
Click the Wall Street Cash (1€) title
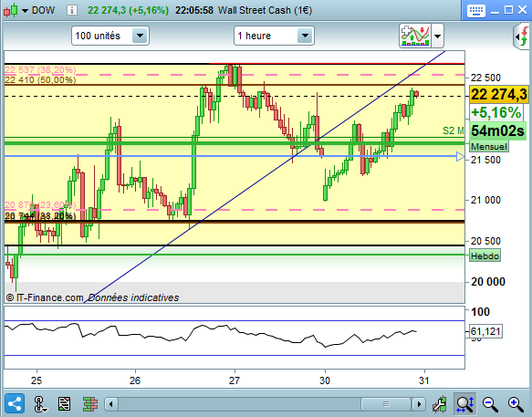point(265,10)
